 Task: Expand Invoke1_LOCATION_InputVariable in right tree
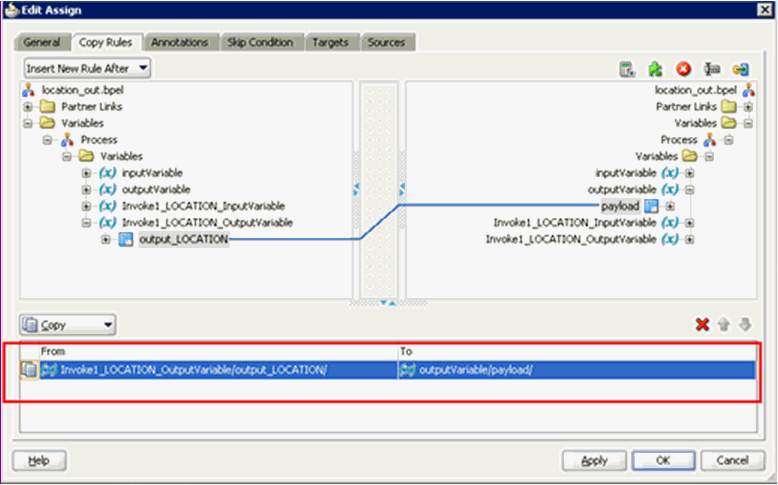click(690, 223)
